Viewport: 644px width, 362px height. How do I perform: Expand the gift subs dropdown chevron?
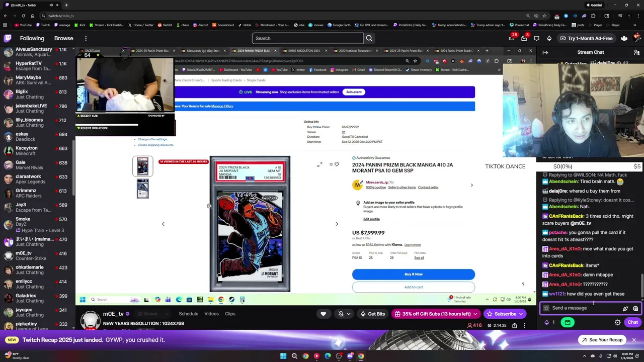[x=475, y=314]
